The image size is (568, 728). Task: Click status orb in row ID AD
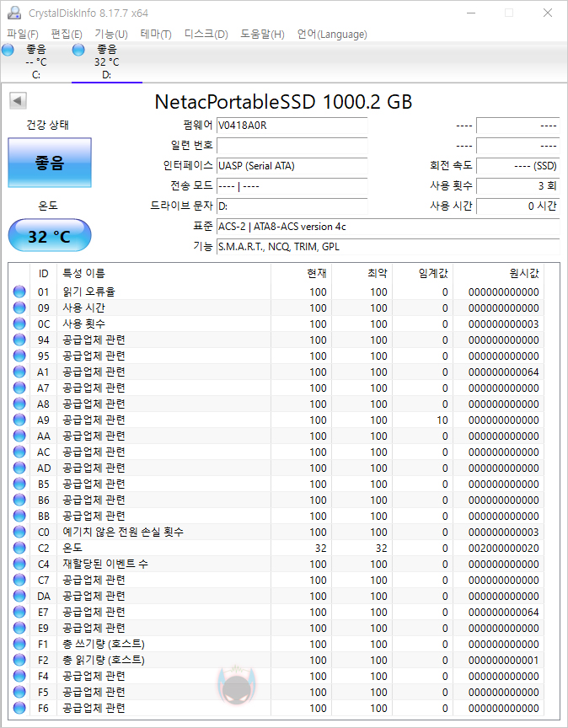click(19, 468)
